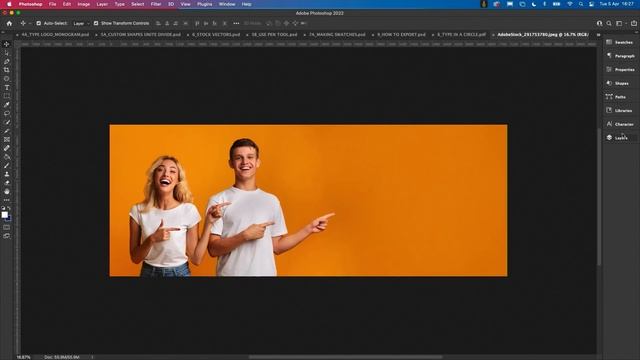Screen dimensions: 640x360
Task: Open the Move tool preset picker arrow
Action: pos(29,24)
